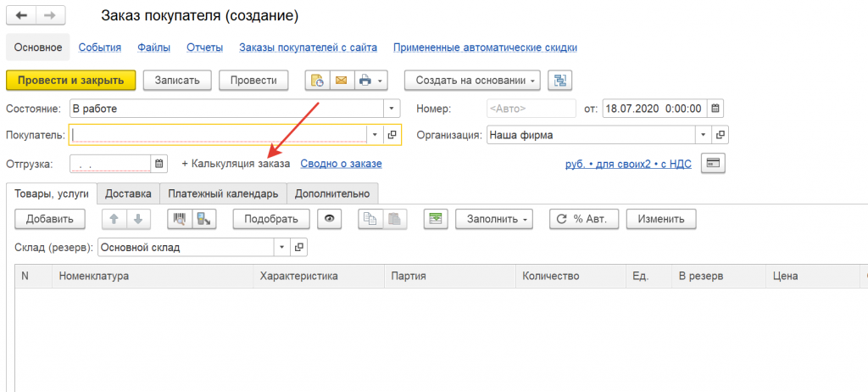868x392 pixels.
Task: Click the Партия column header
Action: click(x=449, y=276)
